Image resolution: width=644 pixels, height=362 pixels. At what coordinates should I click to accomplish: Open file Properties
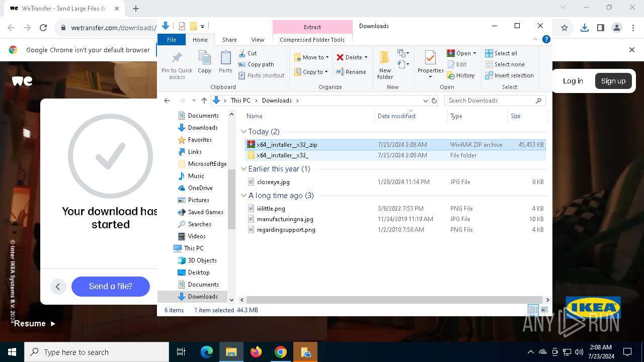pos(430,65)
